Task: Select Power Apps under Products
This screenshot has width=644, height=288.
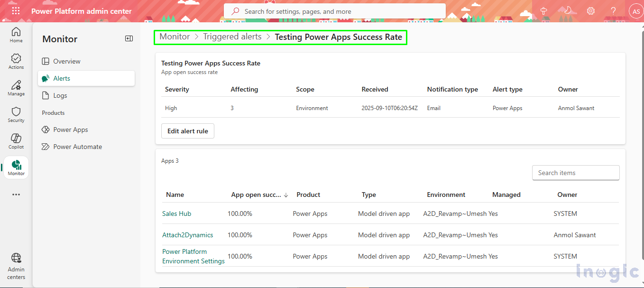Action: point(70,129)
